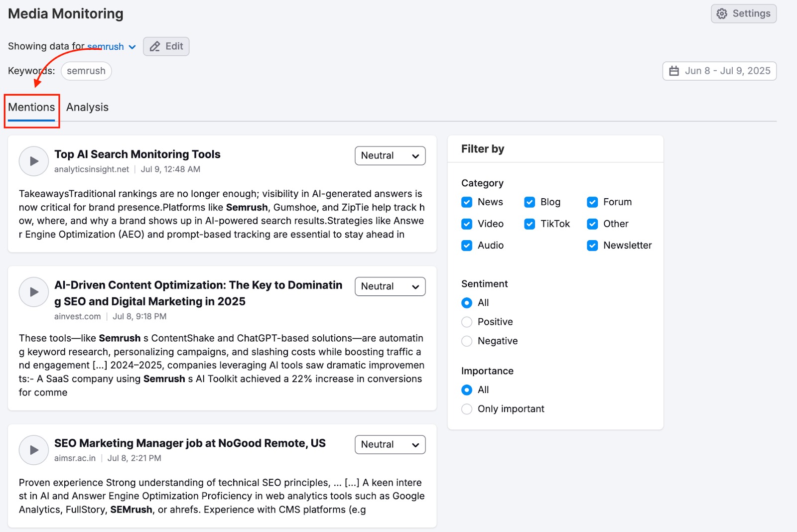Expand the semrush project selector chevron
The image size is (797, 532).
click(132, 47)
